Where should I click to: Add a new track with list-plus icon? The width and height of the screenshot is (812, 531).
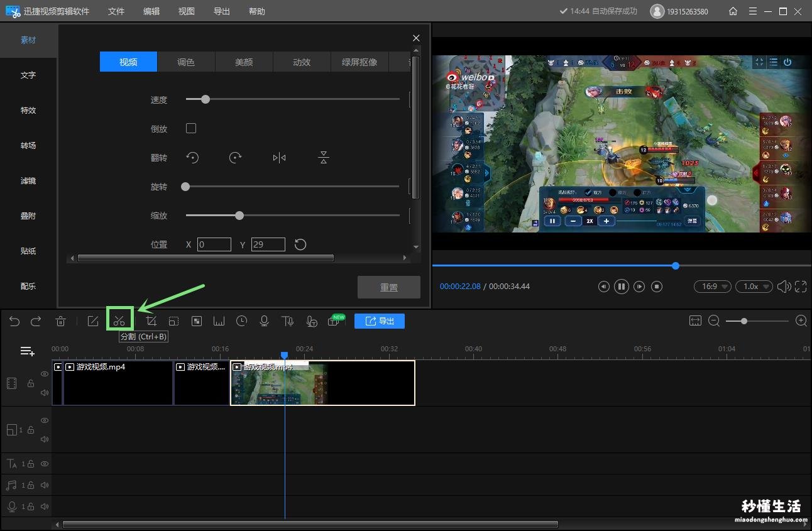point(28,351)
